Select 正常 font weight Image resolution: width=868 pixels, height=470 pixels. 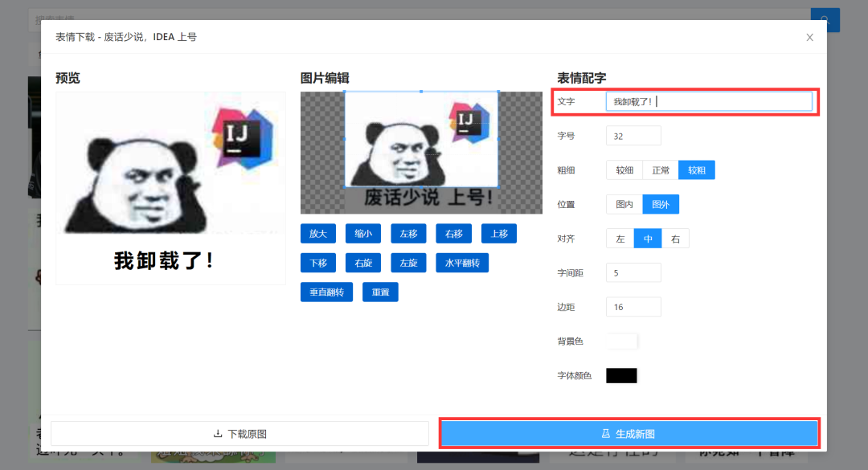tap(661, 170)
